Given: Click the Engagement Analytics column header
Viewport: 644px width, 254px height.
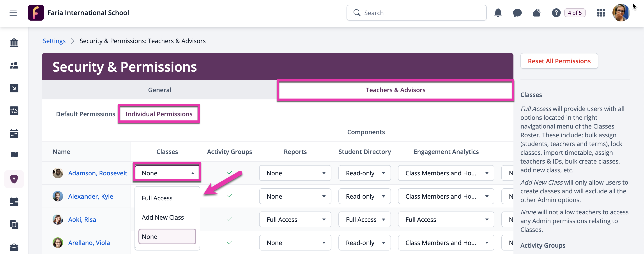Looking at the screenshot, I should coord(446,152).
